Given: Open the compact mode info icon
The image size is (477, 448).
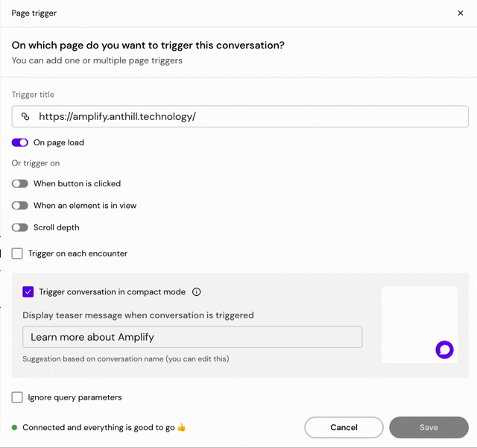Looking at the screenshot, I should pos(197,292).
